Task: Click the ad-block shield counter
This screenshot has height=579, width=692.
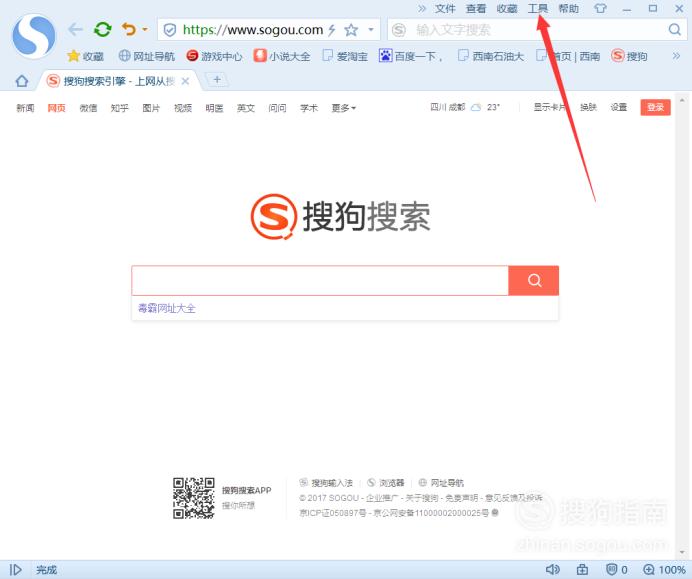Action: pos(617,570)
